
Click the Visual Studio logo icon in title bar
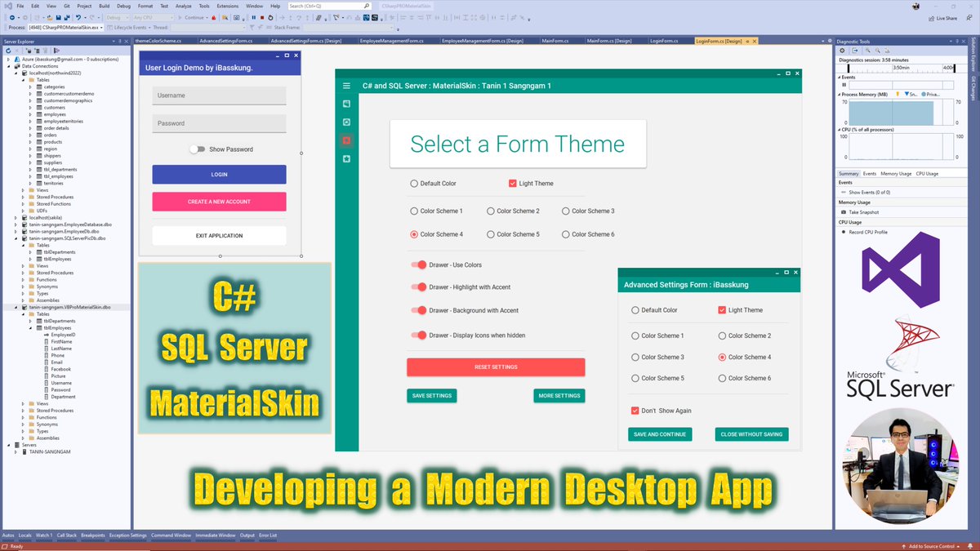(7, 6)
